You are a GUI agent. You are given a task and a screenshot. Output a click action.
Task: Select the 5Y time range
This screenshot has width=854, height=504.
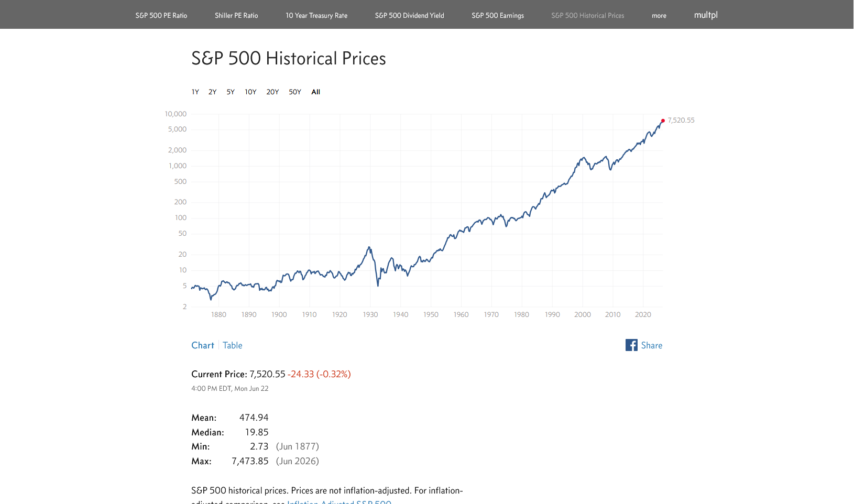231,92
